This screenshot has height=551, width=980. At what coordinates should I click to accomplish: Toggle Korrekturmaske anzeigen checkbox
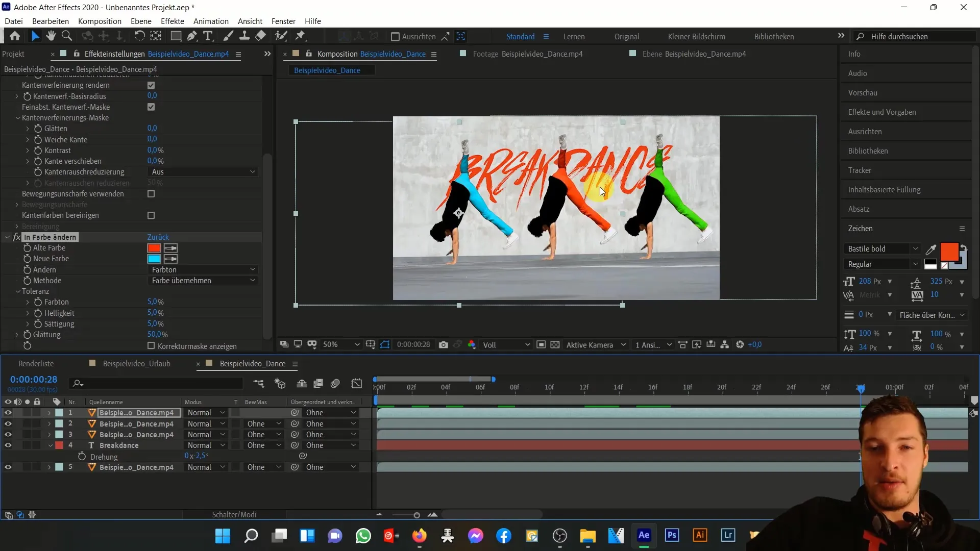pos(152,346)
